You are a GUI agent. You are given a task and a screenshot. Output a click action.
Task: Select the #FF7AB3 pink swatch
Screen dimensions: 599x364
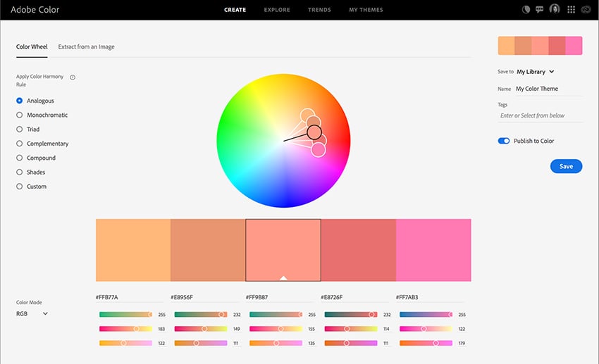tap(433, 250)
